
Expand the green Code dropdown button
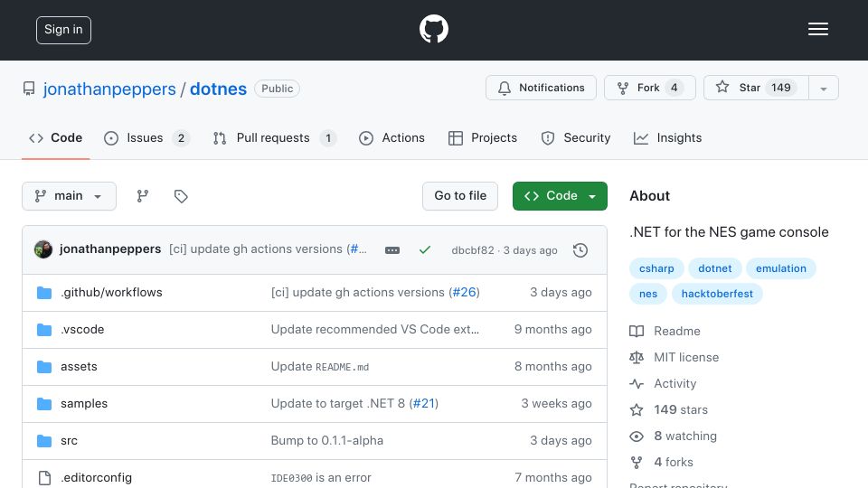(560, 196)
